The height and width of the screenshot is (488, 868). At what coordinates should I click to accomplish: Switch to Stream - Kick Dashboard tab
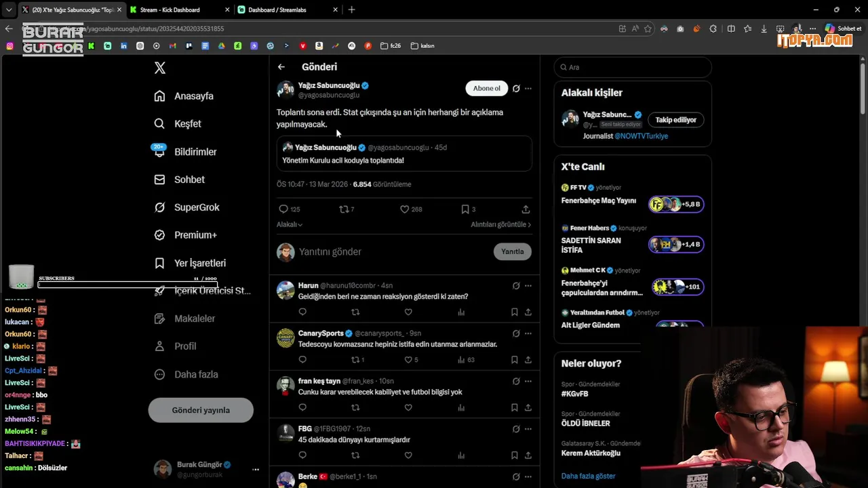coord(178,9)
